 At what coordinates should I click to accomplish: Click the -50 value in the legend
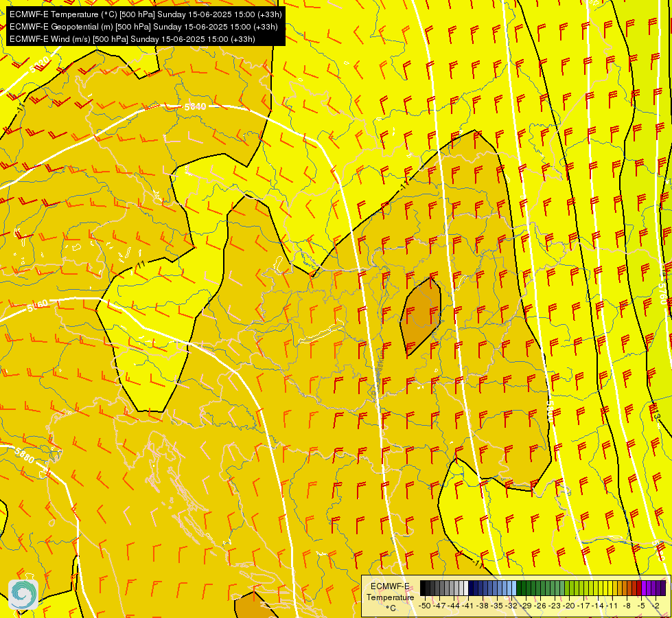pos(424,606)
